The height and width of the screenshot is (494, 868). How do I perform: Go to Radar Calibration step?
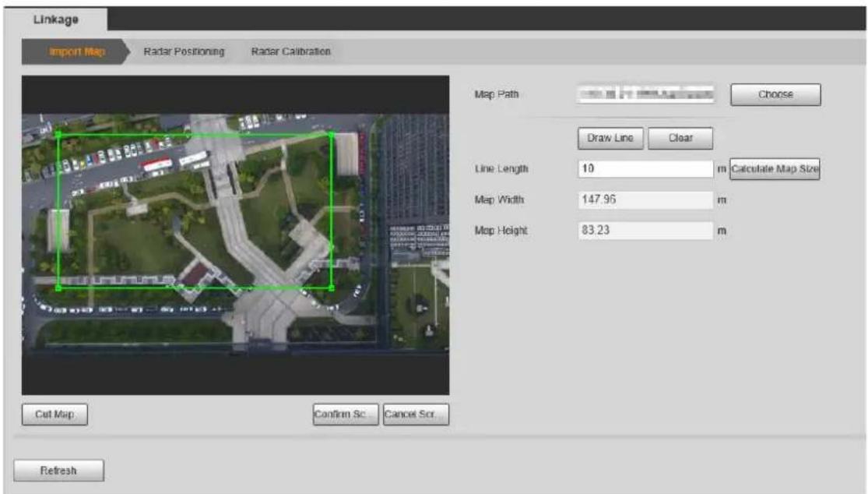[x=290, y=51]
